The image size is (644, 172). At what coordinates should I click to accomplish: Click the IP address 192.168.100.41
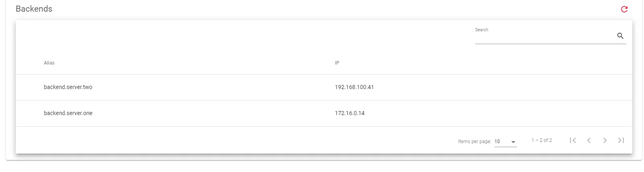tap(354, 87)
